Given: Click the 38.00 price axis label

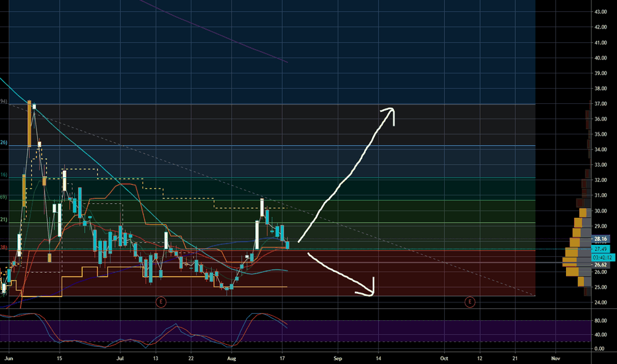Looking at the screenshot, I should (600, 89).
